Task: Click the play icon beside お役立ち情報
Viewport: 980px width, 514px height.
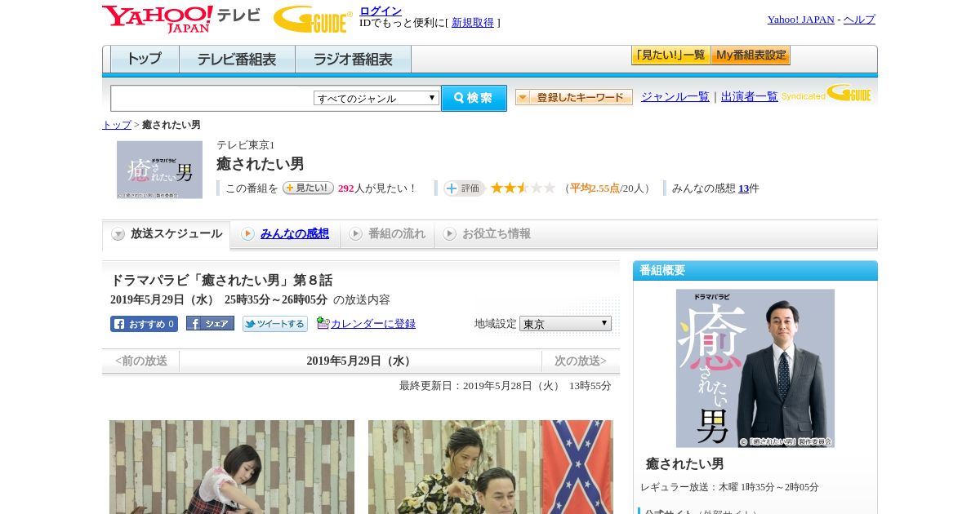Action: [x=449, y=234]
